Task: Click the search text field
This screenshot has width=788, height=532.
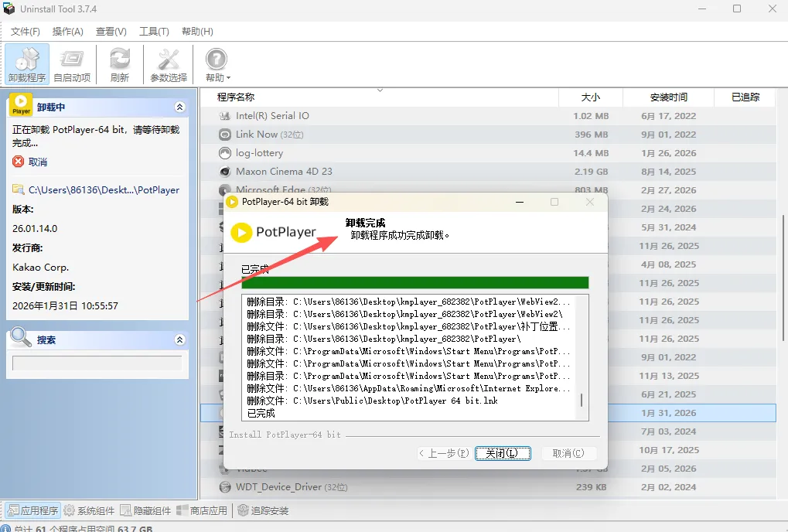Action: (x=97, y=363)
